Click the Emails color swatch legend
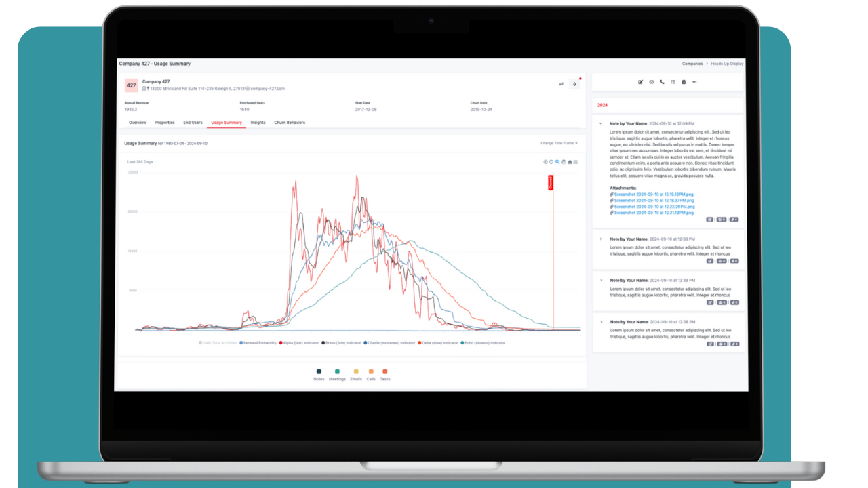 point(356,371)
